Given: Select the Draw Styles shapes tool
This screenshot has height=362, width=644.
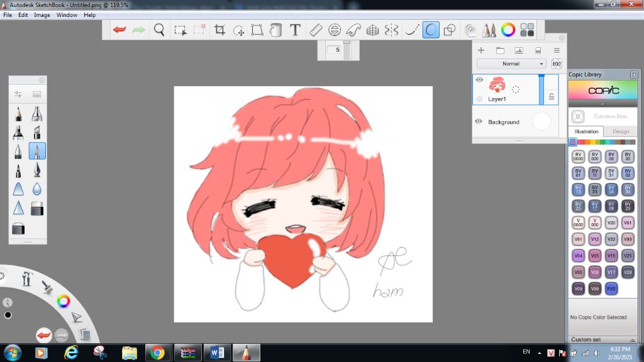Looking at the screenshot, I should coord(450,30).
